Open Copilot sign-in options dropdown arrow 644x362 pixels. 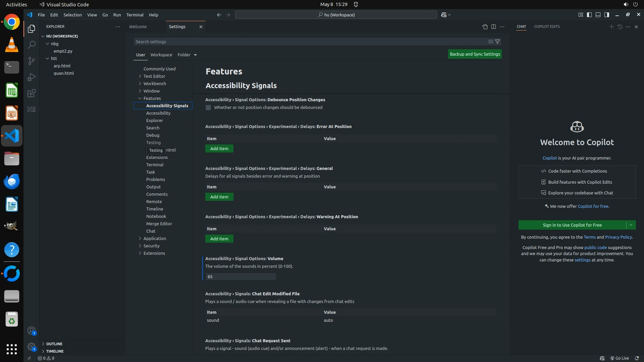coord(631,225)
